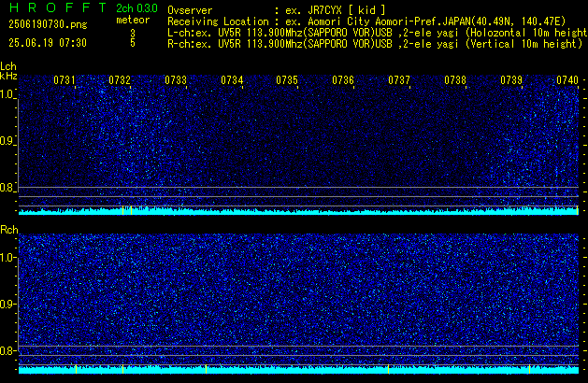
Task: Click Rch yellow marker between 0736 and 0737
Action: pyautogui.click(x=388, y=369)
